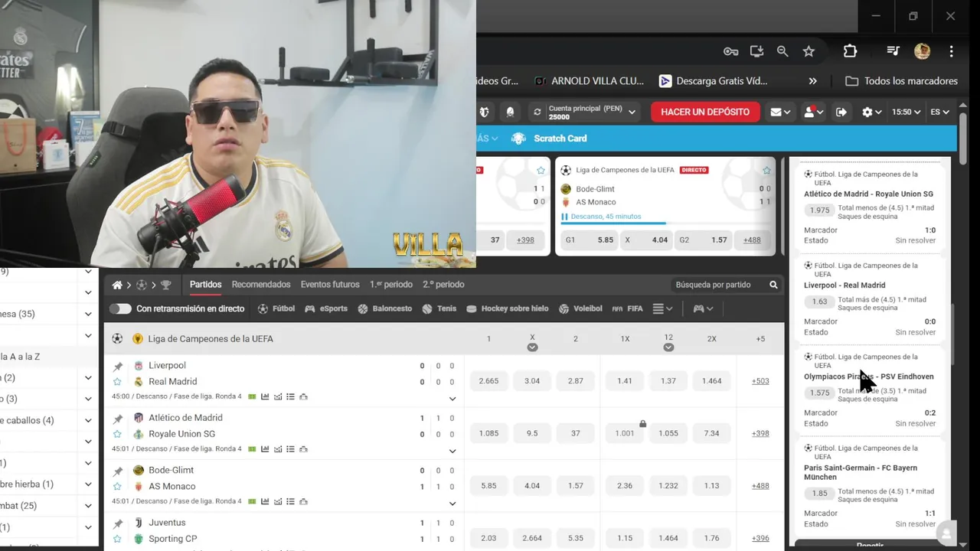
Task: Click the ball icon beside Liga de Campeones header
Action: [x=117, y=338]
